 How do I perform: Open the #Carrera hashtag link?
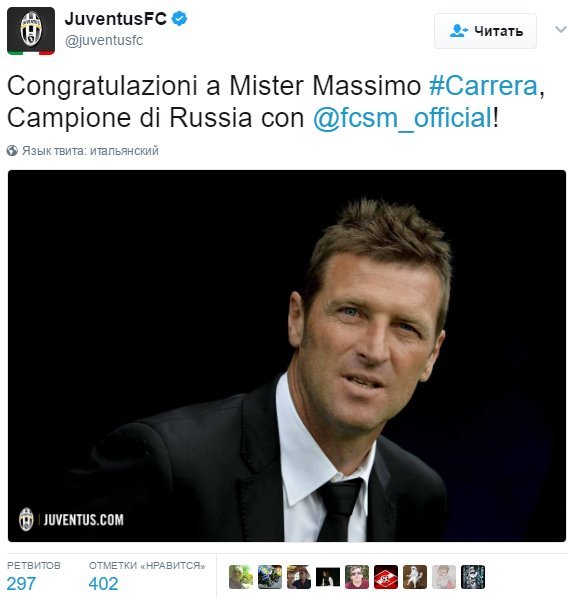[x=483, y=86]
